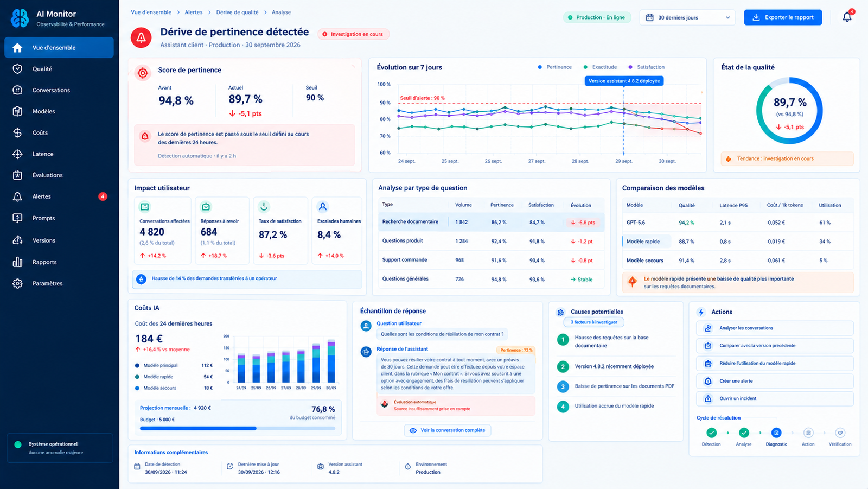Click Voir la conversation complète
This screenshot has width=868, height=489.
tap(448, 430)
